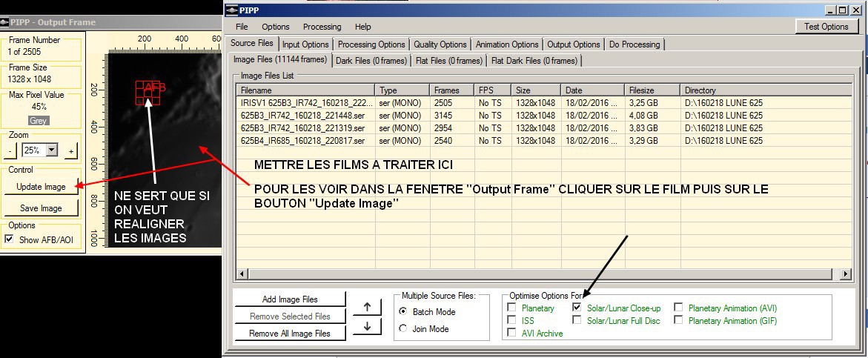Click Output Frame window title icon

(4, 23)
